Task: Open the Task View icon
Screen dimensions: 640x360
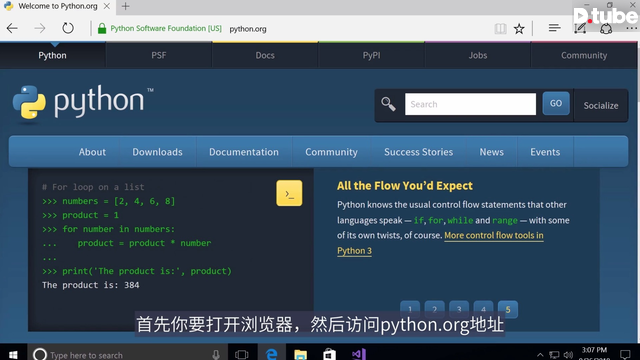Action: click(x=242, y=354)
